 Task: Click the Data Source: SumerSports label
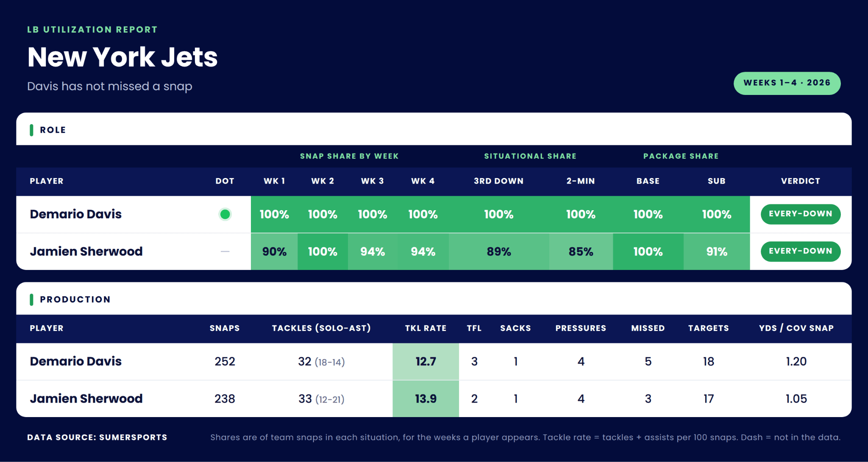(97, 437)
